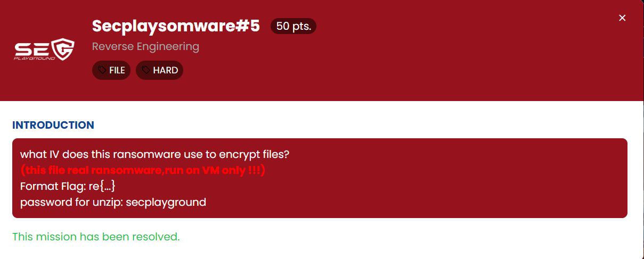Click the SEC Playground shield logo

point(63,48)
